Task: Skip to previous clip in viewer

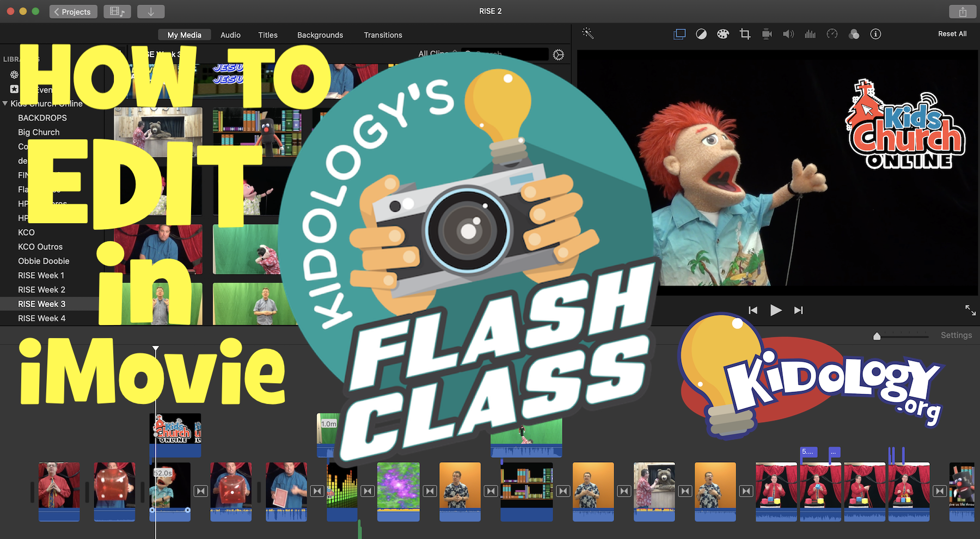Action: pos(753,310)
